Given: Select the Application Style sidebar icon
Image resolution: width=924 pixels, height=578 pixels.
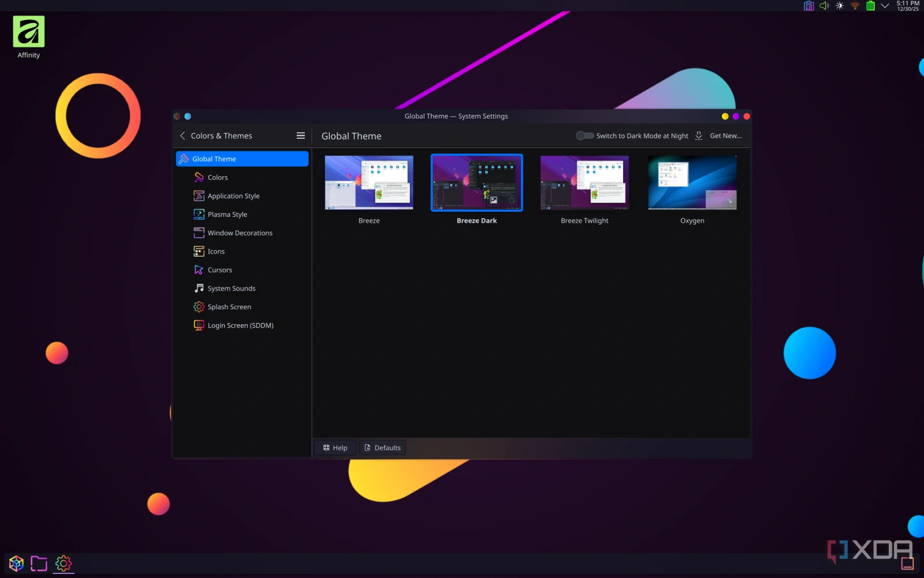Looking at the screenshot, I should (x=199, y=195).
